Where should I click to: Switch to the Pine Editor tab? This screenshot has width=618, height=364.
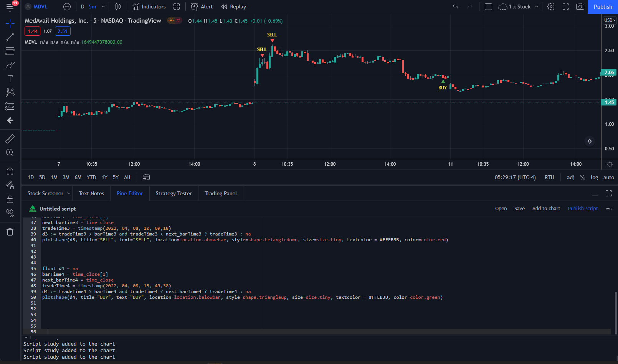point(130,194)
